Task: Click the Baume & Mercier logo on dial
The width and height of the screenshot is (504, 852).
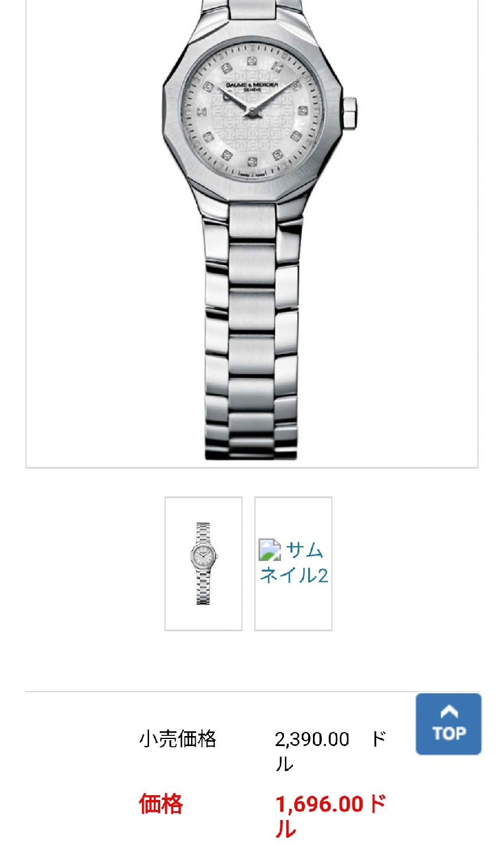Action: 252,86
